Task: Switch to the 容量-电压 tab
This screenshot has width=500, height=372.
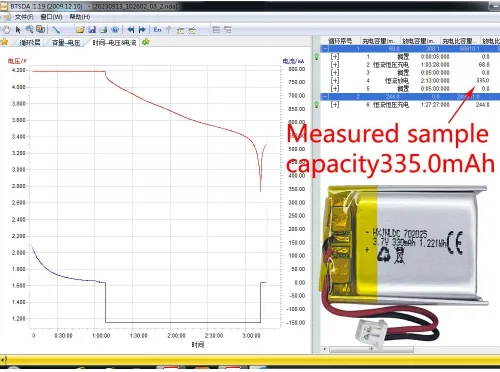Action: tap(66, 42)
